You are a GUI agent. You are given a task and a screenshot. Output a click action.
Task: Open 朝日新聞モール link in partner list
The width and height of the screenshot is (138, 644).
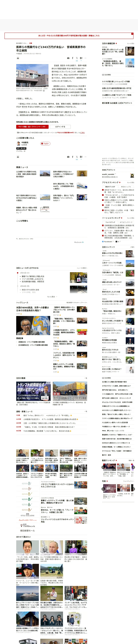pos(28,531)
